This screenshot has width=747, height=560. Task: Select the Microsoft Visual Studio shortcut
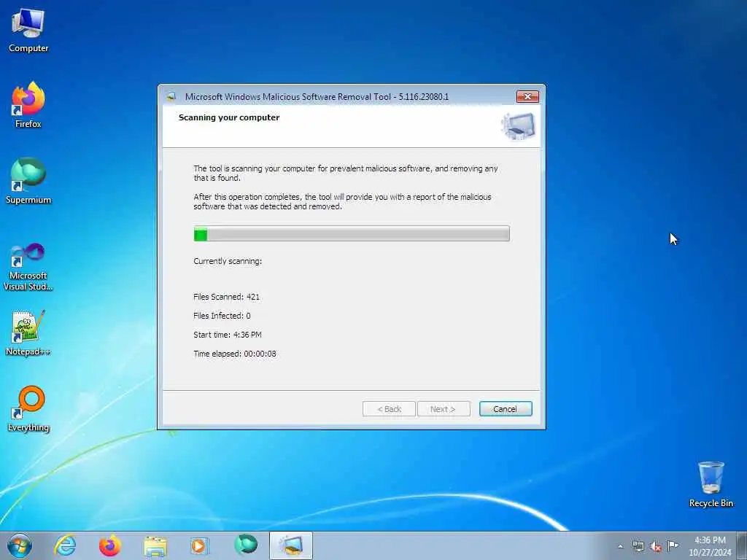[x=28, y=267]
